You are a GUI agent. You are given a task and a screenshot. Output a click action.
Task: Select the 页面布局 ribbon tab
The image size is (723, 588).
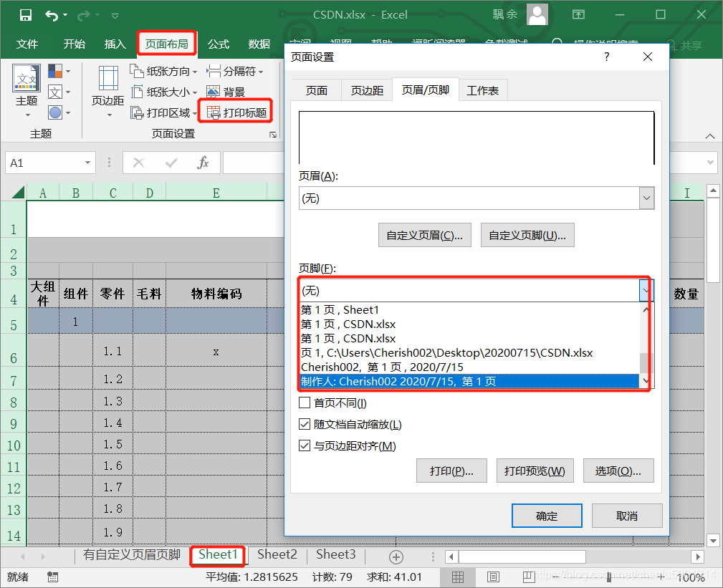166,44
